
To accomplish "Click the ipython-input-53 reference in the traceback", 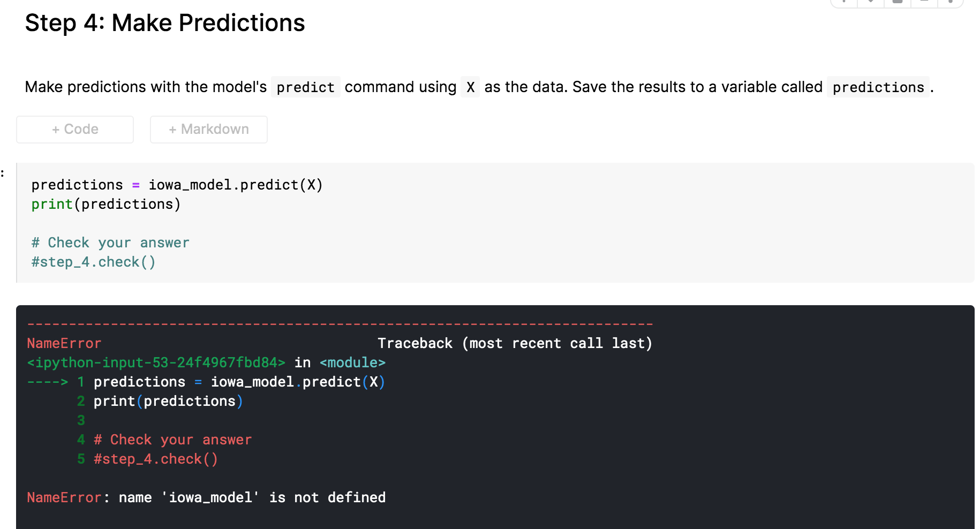I will click(x=156, y=362).
